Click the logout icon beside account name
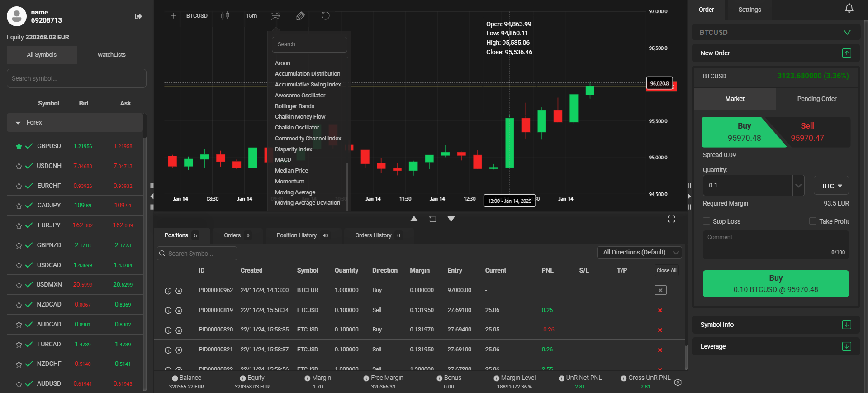868x393 pixels. coord(138,16)
